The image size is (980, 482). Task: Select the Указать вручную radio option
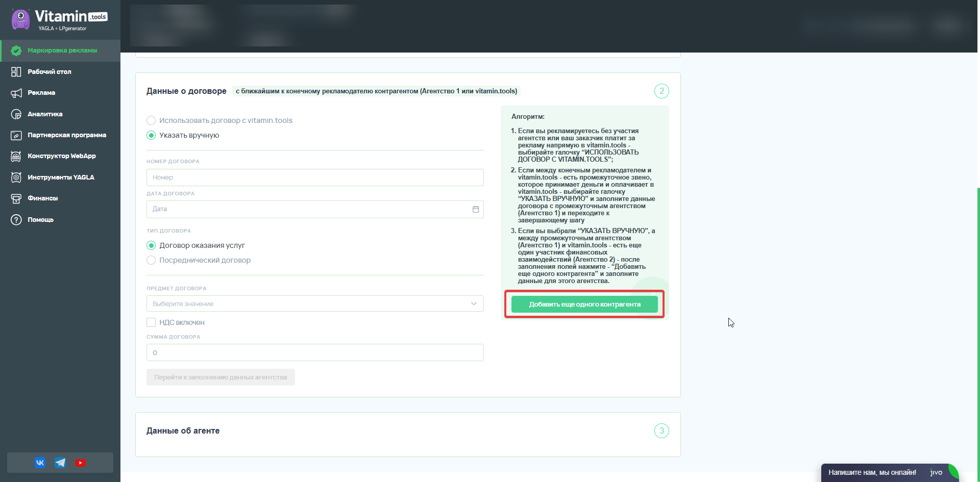[151, 135]
